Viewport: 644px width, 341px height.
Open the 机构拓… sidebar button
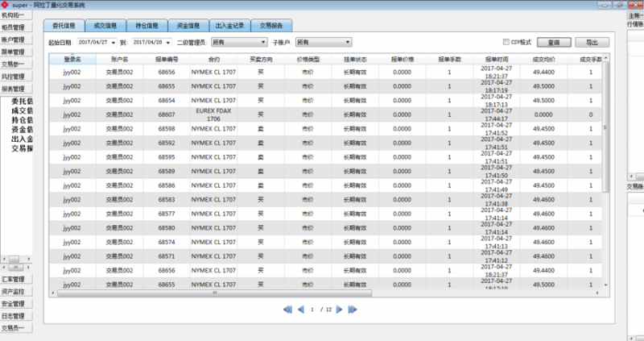click(x=16, y=15)
